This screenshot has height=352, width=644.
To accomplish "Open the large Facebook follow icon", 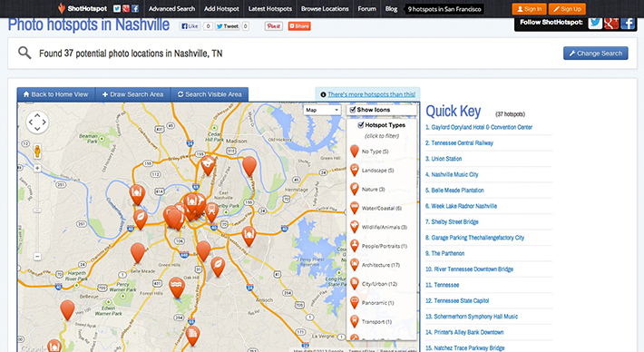I will click(x=628, y=23).
